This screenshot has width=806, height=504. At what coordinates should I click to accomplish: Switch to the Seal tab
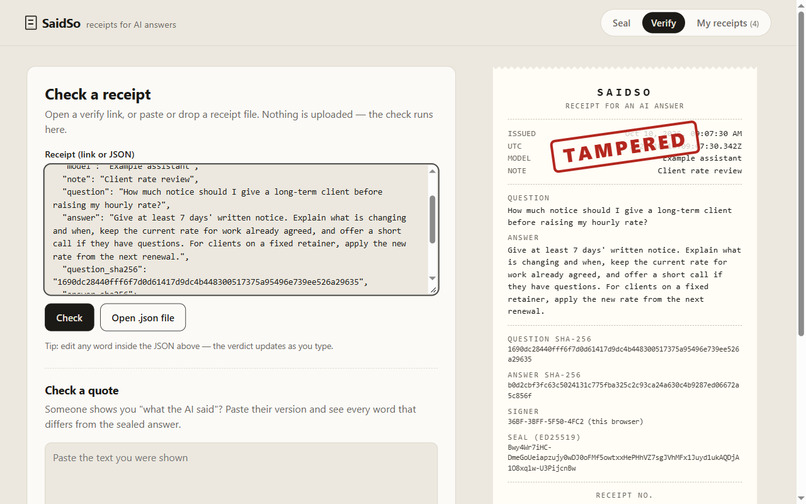pos(621,23)
